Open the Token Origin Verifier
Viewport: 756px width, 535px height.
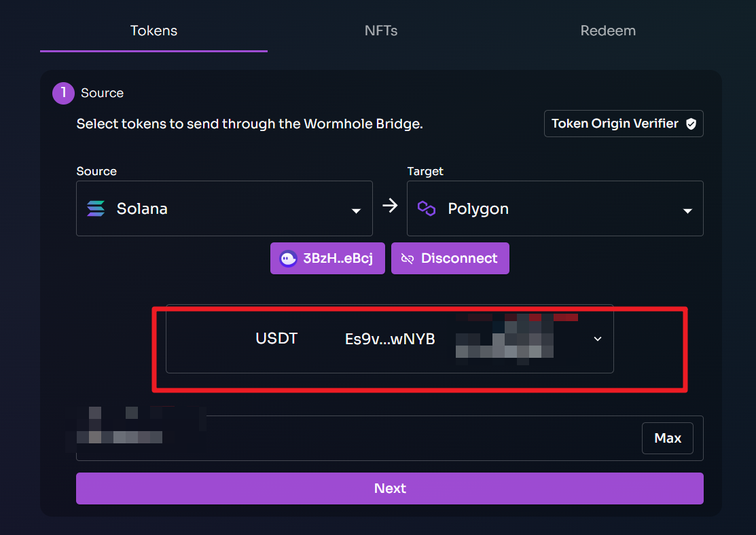(624, 124)
